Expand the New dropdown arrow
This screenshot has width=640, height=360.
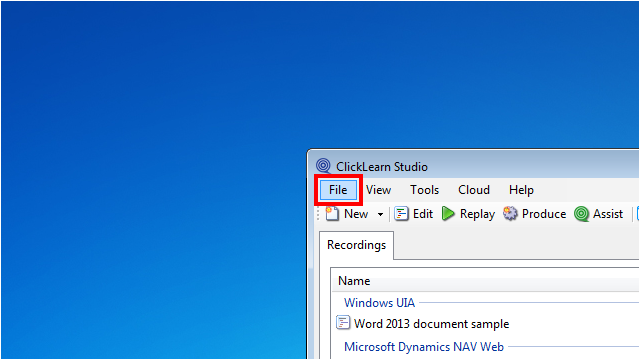tap(380, 214)
